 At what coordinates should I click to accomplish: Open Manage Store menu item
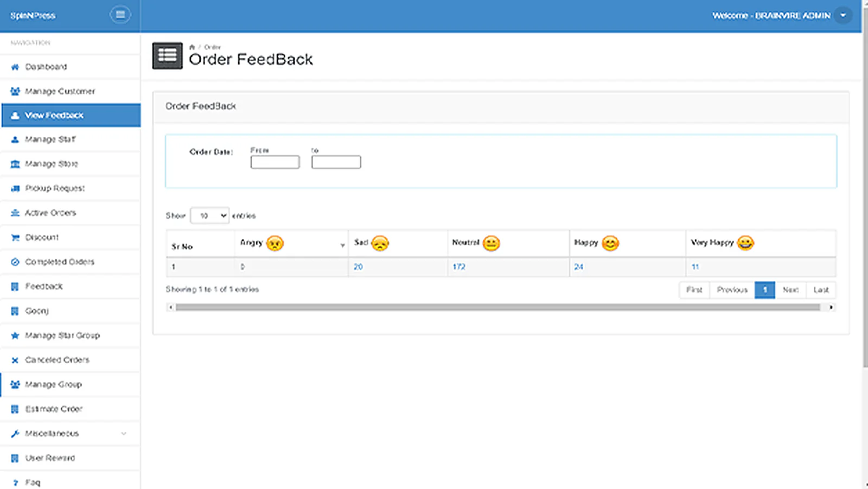coord(71,164)
